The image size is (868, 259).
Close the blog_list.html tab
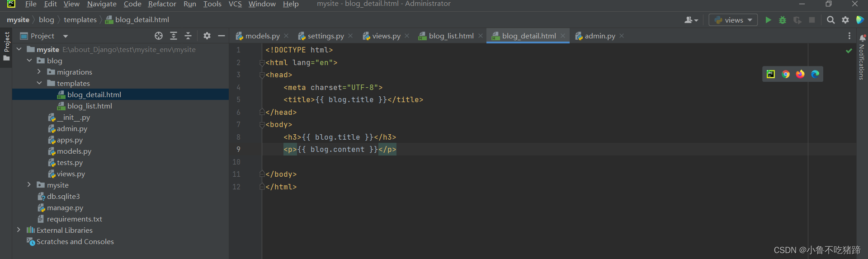[480, 36]
